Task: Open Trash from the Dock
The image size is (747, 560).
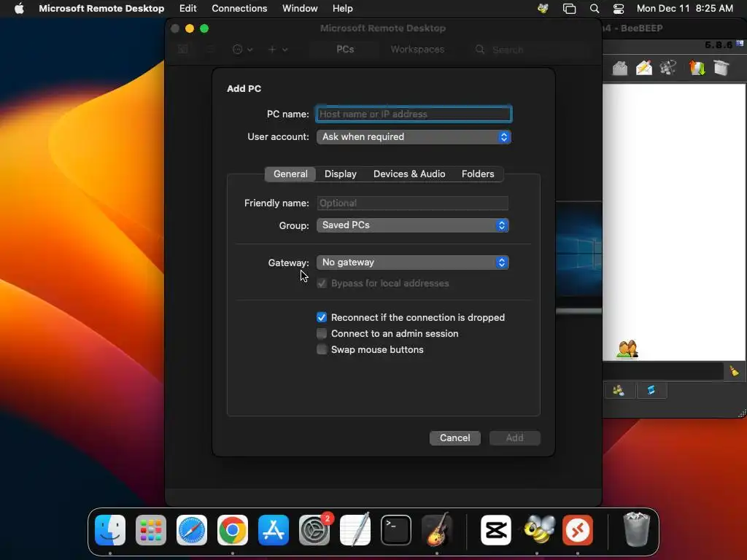Action: [x=636, y=530]
